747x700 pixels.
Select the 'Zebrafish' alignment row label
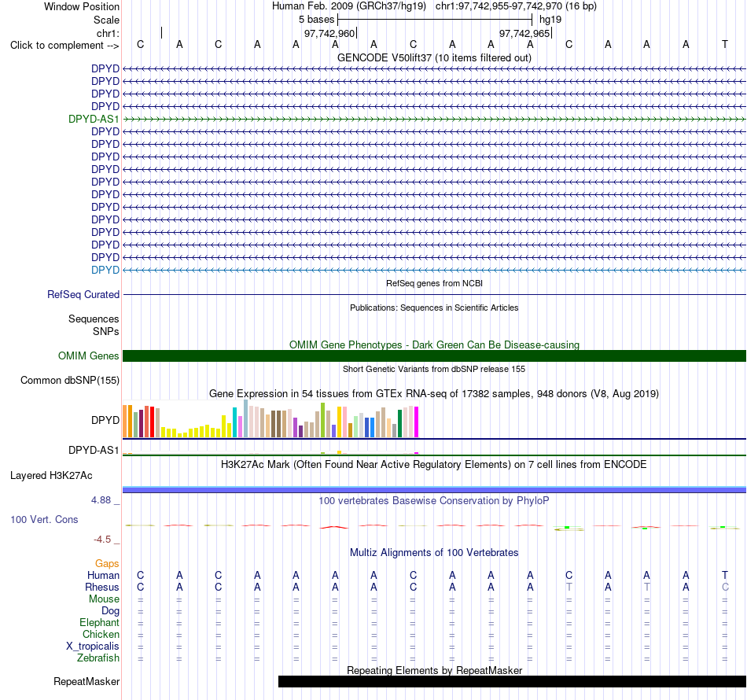98,658
